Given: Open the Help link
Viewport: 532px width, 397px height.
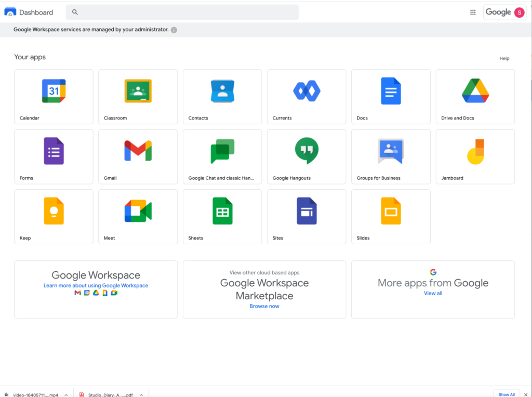Looking at the screenshot, I should click(x=504, y=58).
